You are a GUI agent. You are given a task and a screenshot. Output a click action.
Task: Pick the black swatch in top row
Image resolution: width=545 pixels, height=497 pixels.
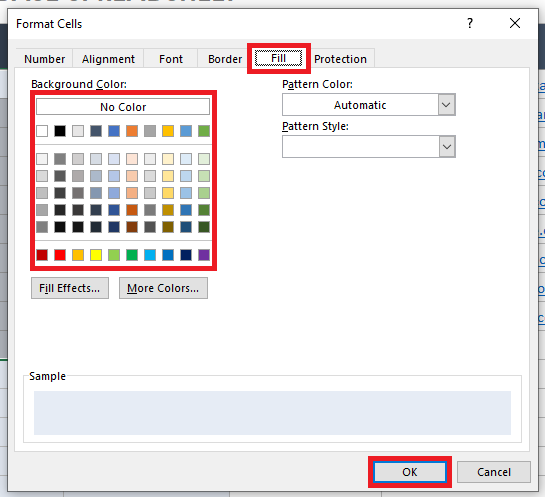(x=60, y=131)
